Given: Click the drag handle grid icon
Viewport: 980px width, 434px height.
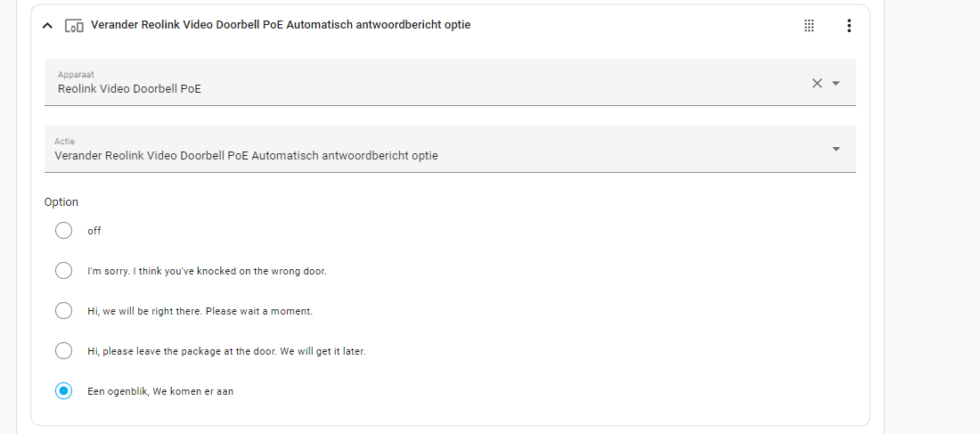Looking at the screenshot, I should tap(809, 26).
